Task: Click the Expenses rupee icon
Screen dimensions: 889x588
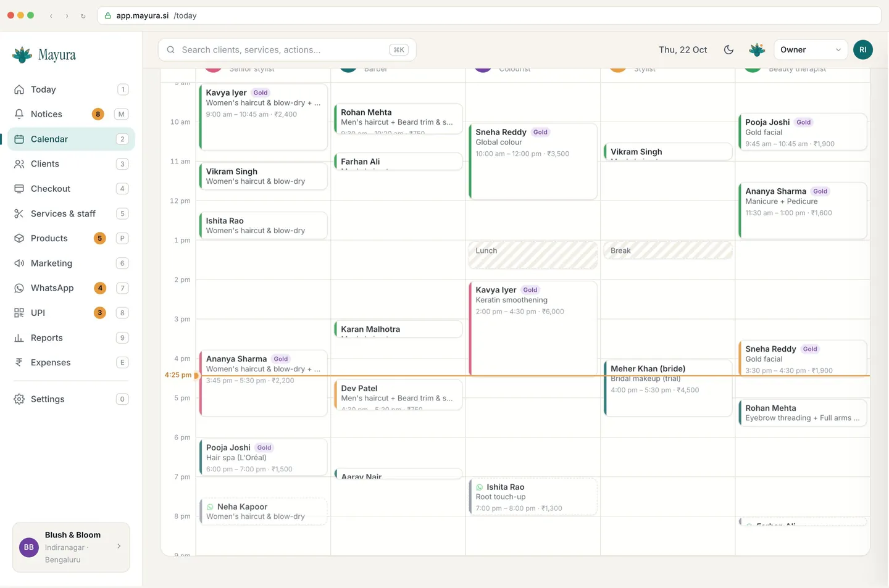Action: (x=19, y=363)
